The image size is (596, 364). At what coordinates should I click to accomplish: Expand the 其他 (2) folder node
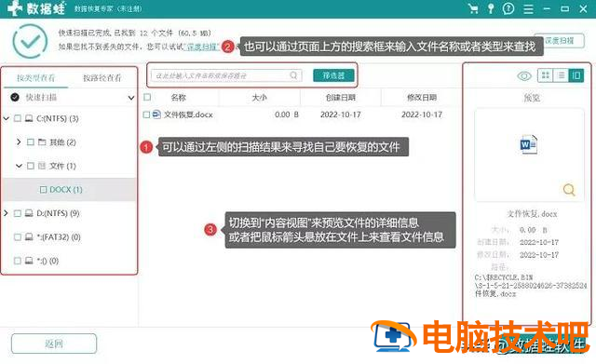tap(19, 142)
